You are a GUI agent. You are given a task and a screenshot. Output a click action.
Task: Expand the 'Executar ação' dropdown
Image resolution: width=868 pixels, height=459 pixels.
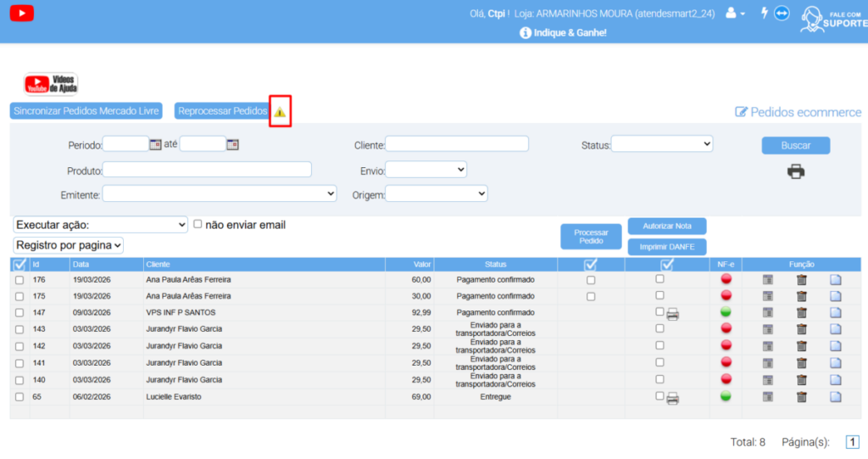[100, 225]
